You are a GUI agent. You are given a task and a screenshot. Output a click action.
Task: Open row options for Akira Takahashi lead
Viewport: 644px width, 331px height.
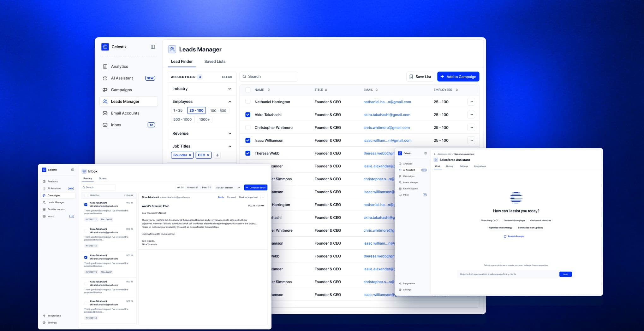coord(471,115)
